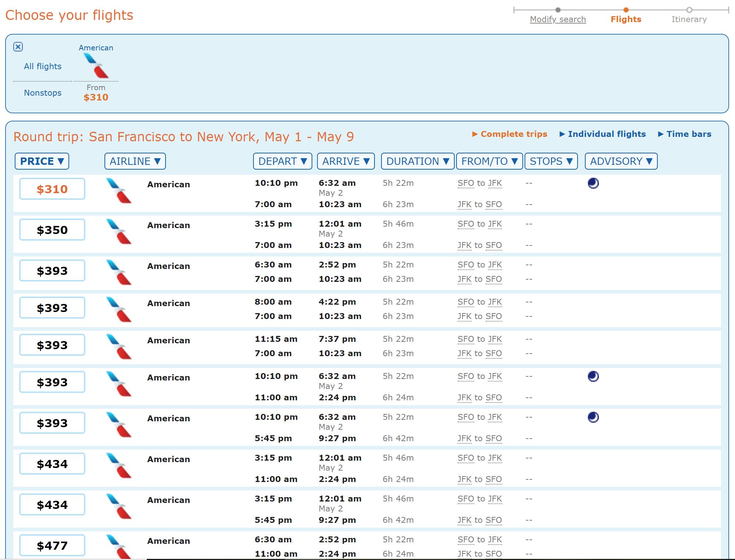This screenshot has width=735, height=560.
Task: Click the American Airlines logo in filter panel
Action: (96, 65)
